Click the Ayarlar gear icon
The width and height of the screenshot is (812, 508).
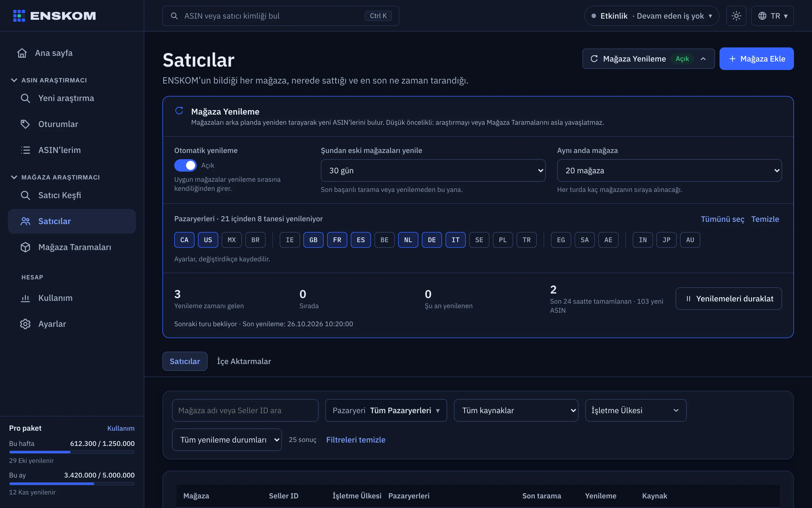point(25,324)
